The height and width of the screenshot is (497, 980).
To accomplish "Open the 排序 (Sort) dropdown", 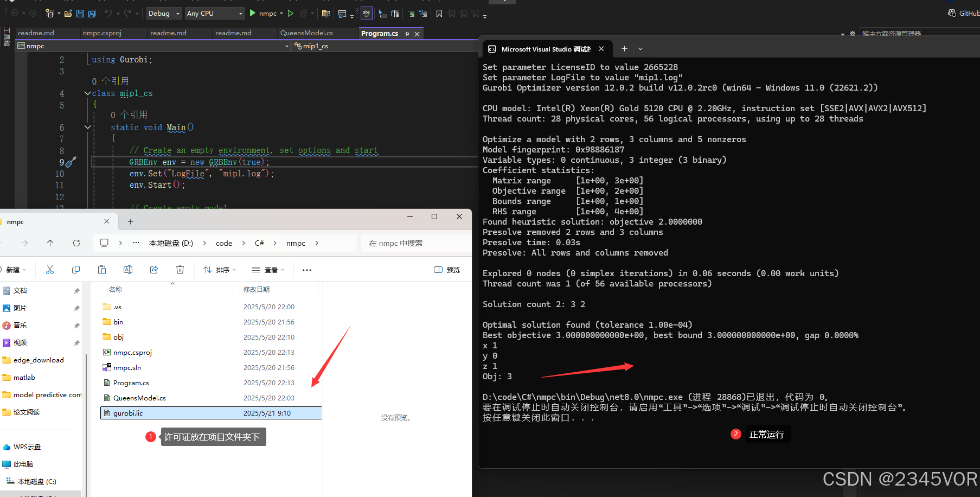I will coord(220,270).
